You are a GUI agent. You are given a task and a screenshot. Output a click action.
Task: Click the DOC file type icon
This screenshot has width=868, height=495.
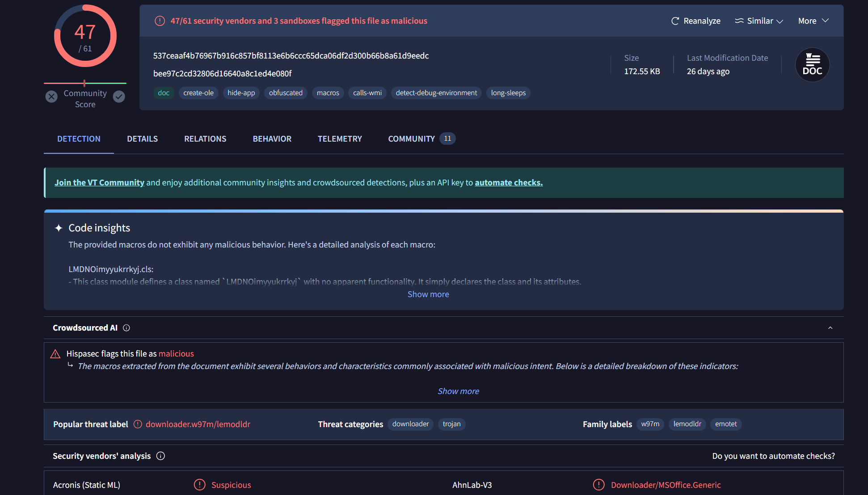click(812, 65)
